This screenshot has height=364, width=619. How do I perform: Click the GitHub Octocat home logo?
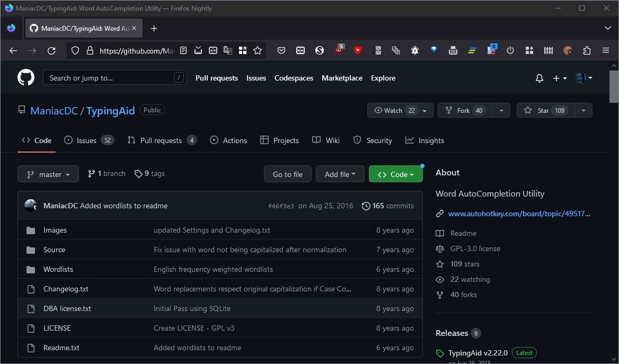26,78
